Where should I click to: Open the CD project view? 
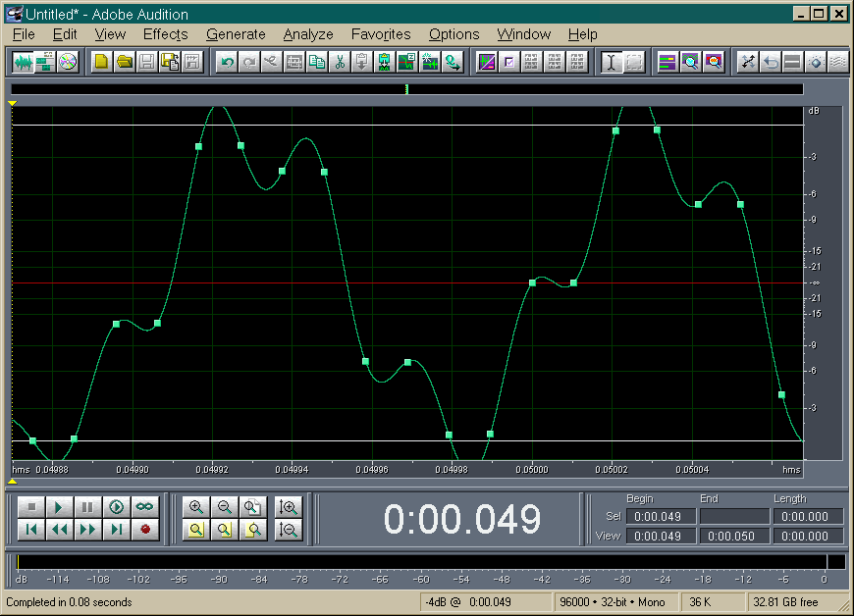click(x=68, y=62)
